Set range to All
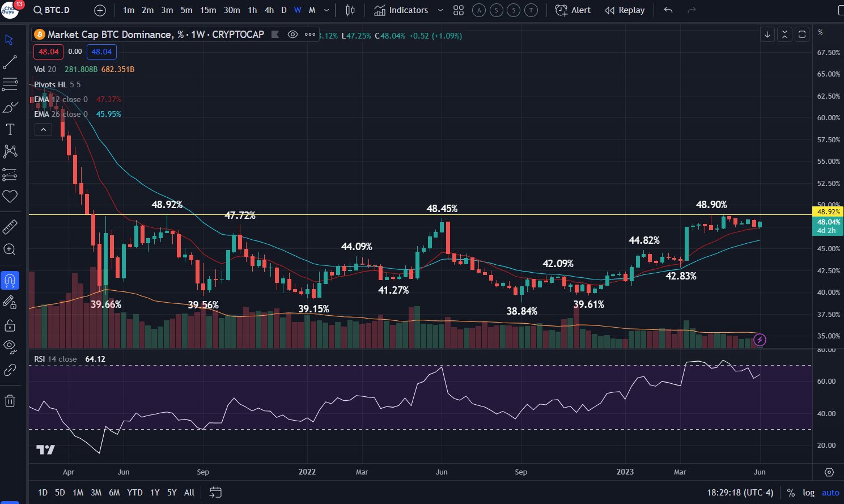The height and width of the screenshot is (504, 844). [x=189, y=493]
